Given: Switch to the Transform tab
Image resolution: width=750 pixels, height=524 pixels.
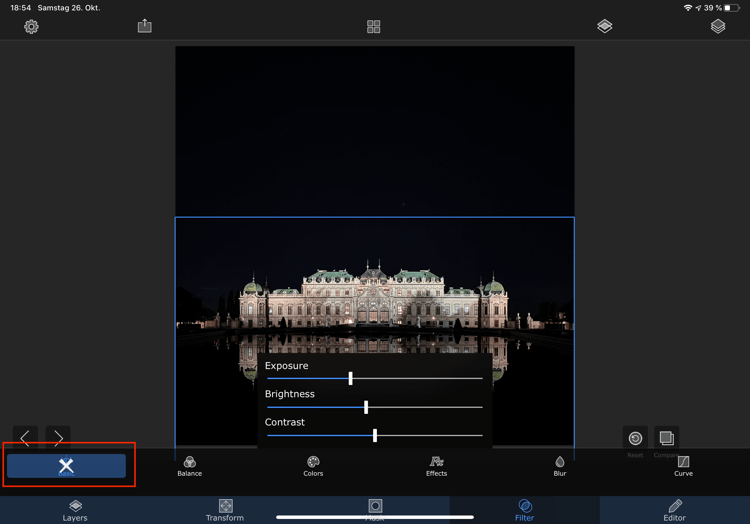Looking at the screenshot, I should click(x=225, y=510).
